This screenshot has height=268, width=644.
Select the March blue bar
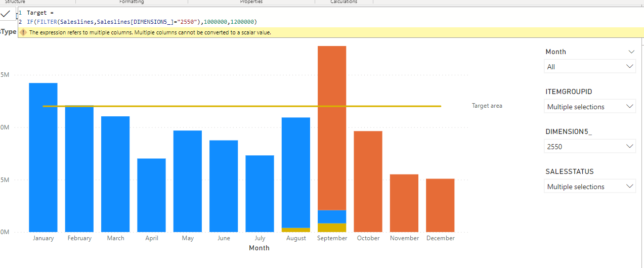(115, 174)
